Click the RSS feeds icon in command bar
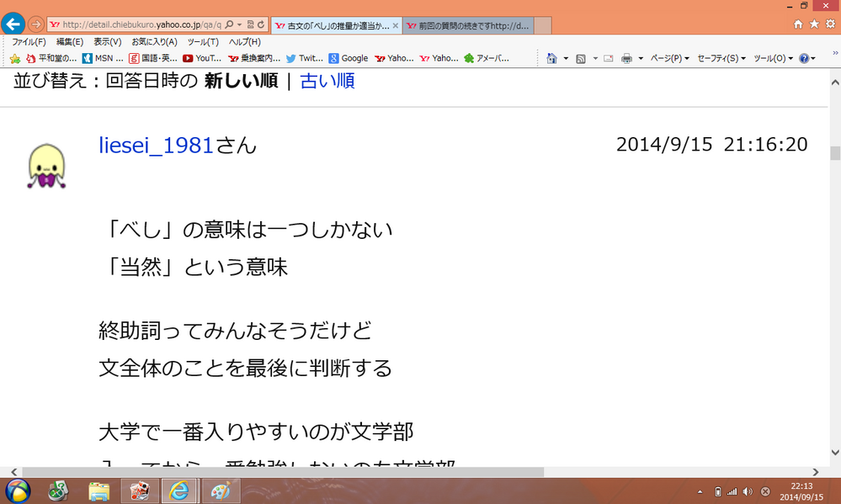841x504 pixels. [580, 58]
